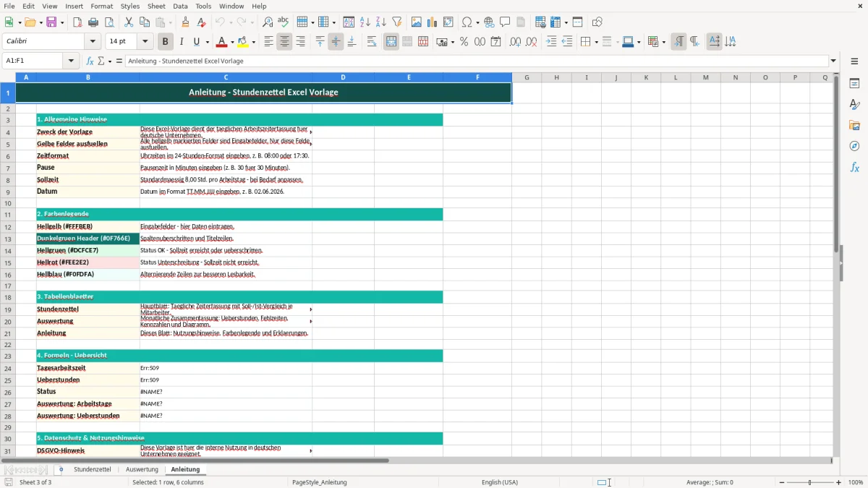Clone formatting with the paintbrush icon
The width and height of the screenshot is (868, 488).
185,22
